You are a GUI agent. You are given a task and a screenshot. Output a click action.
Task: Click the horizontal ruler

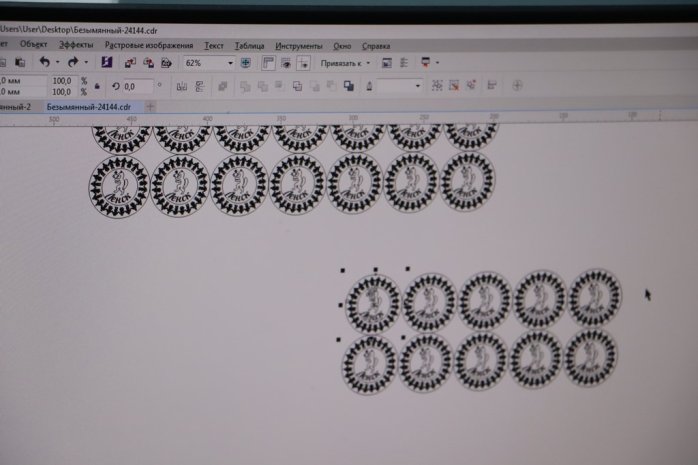(349, 118)
